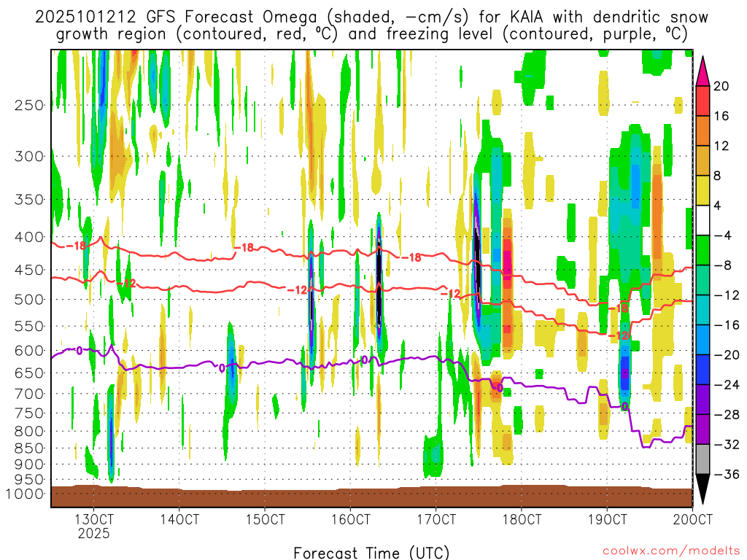Click the leftmost purple 0 freezing-level label
Viewport: 747px width, 560px height.
pyautogui.click(x=79, y=351)
